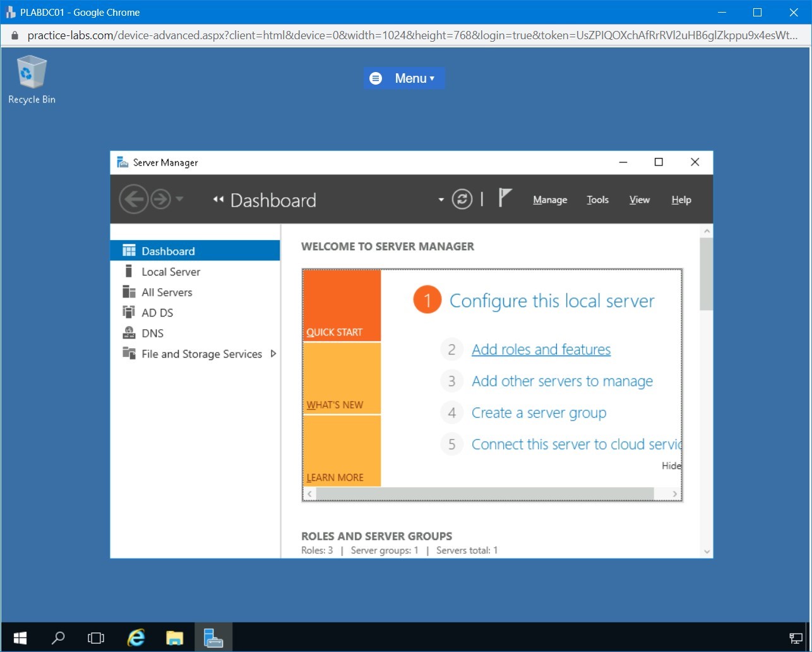
Task: Click the Chrome address bar URL
Action: point(413,35)
